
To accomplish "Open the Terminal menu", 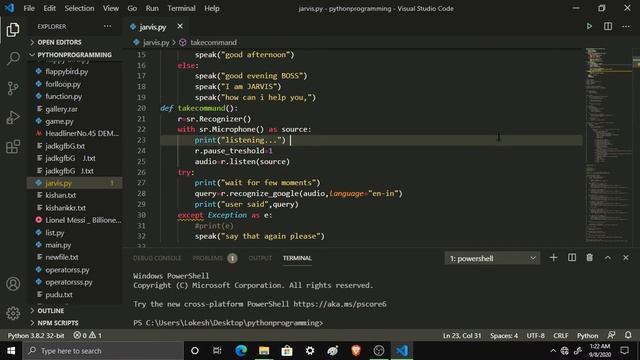I will [x=181, y=8].
